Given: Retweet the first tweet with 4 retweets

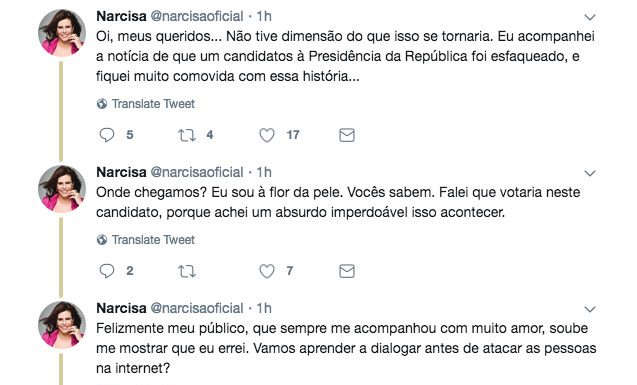Looking at the screenshot, I should pyautogui.click(x=187, y=135).
